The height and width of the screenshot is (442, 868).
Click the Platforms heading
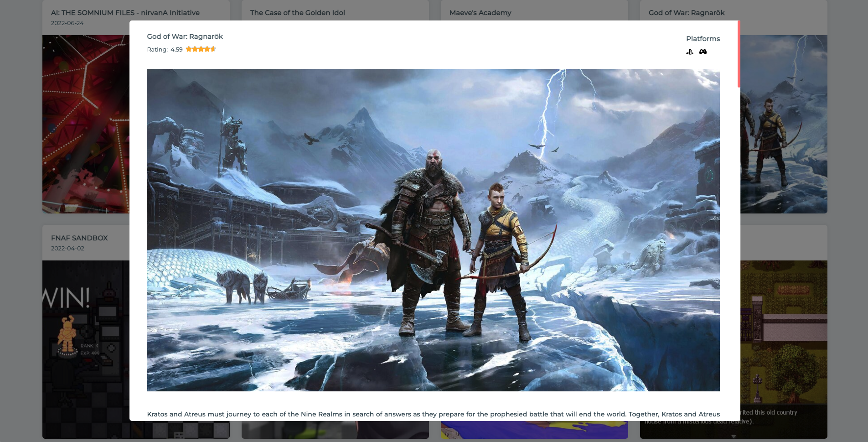tap(703, 39)
